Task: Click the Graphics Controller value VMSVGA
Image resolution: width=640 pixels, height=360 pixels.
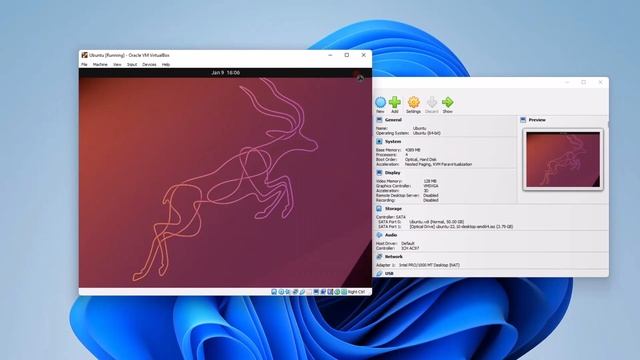Action: point(431,186)
